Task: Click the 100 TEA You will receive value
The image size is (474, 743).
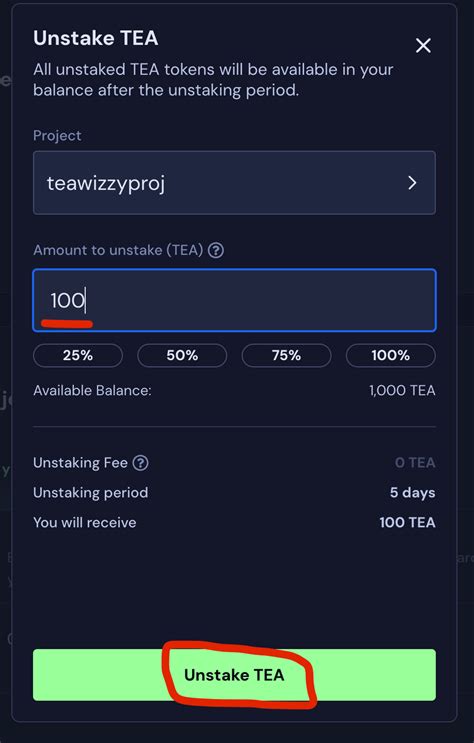Action: (407, 522)
